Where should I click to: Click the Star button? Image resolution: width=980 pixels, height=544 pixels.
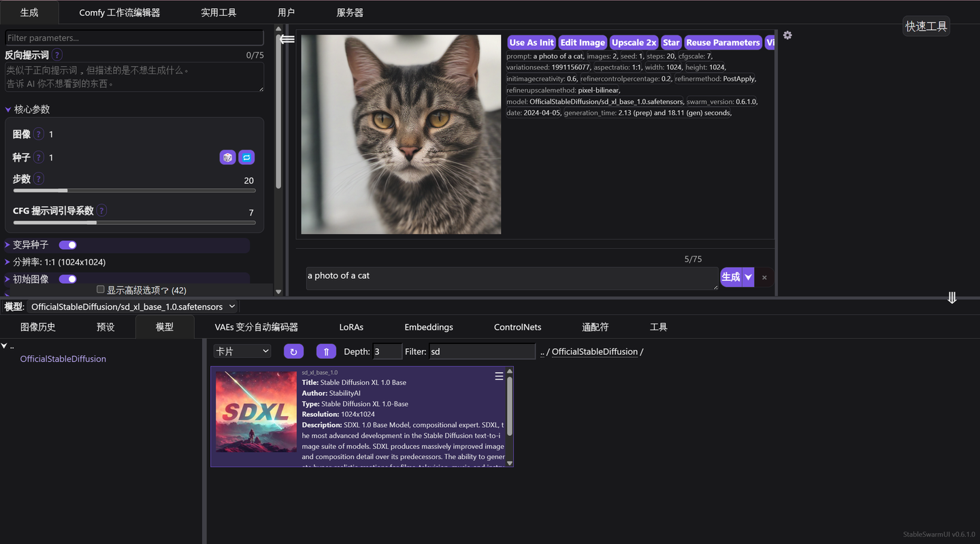coord(672,42)
